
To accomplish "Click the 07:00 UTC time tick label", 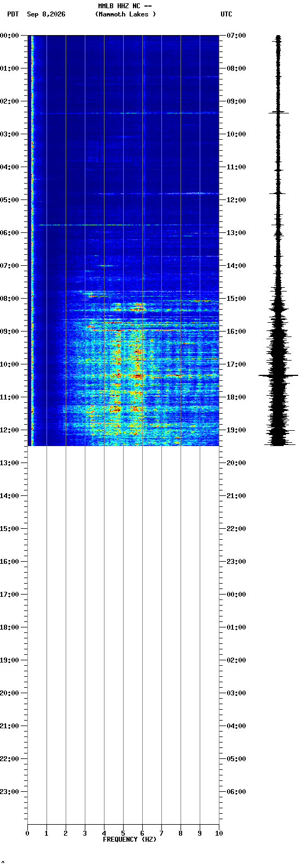I will pyautogui.click(x=236, y=36).
